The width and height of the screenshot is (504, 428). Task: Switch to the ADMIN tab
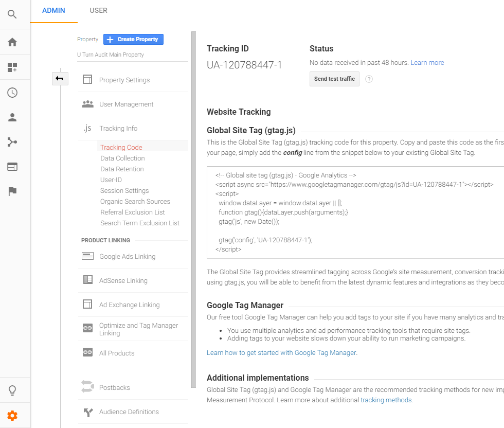[x=53, y=11]
